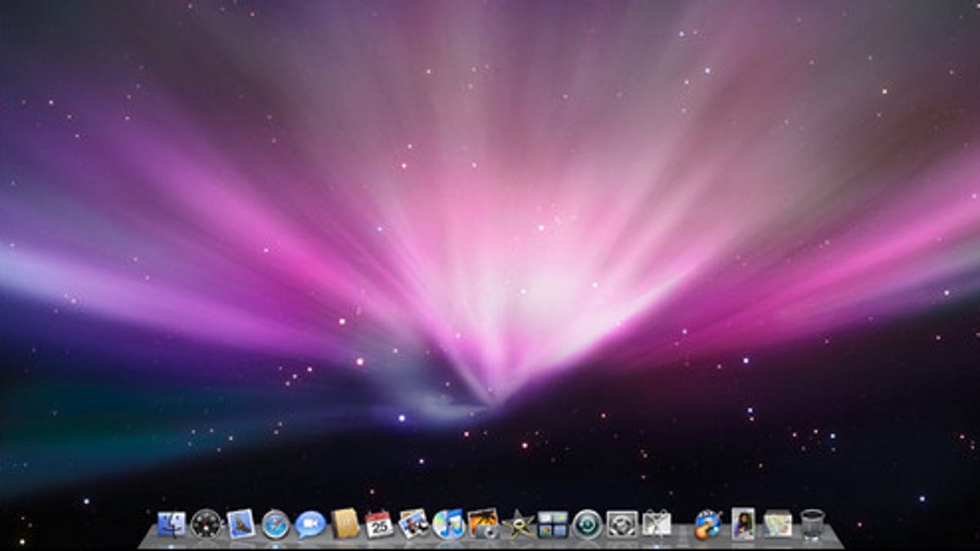Open iTunes music note icon
980x551 pixels.
coord(448,523)
